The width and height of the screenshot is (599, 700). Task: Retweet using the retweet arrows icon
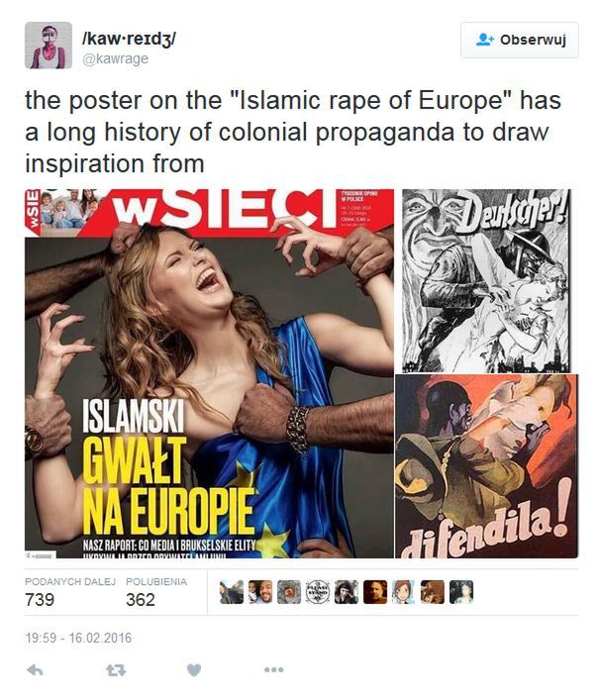click(116, 669)
